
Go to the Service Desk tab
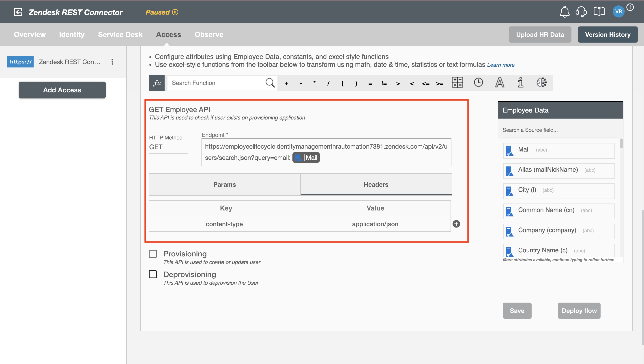(x=120, y=35)
